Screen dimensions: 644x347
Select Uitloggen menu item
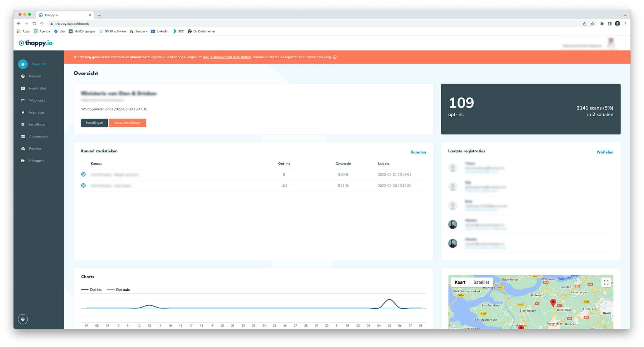click(36, 161)
